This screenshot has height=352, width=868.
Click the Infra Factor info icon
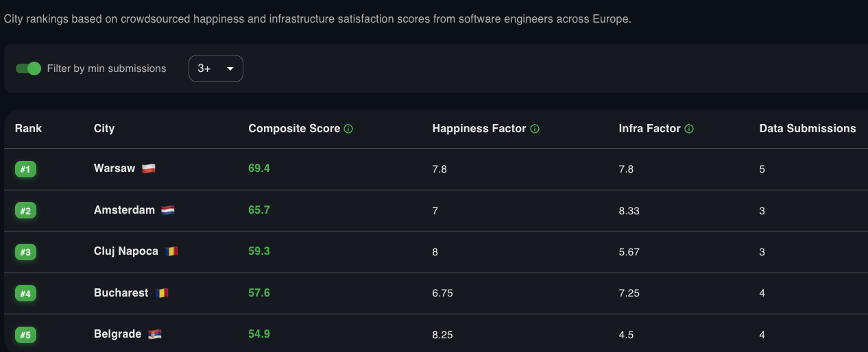coord(689,129)
